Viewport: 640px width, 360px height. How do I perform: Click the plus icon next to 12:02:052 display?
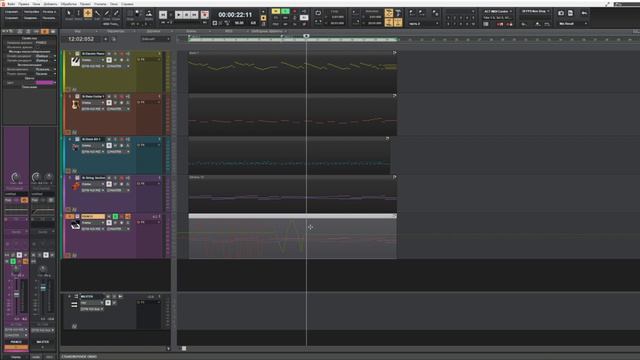[x=105, y=39]
